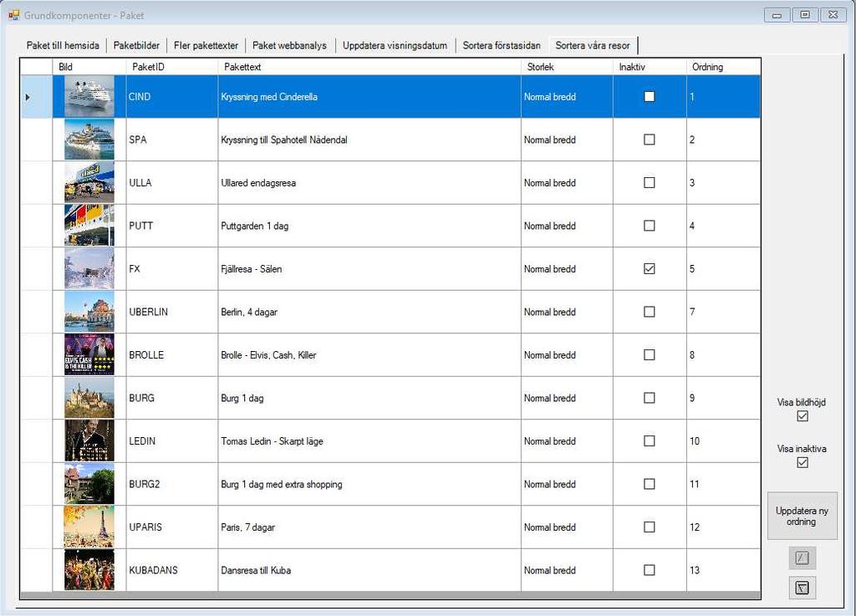Switch to Sortera förstasidan tab
The width and height of the screenshot is (856, 616).
502,45
